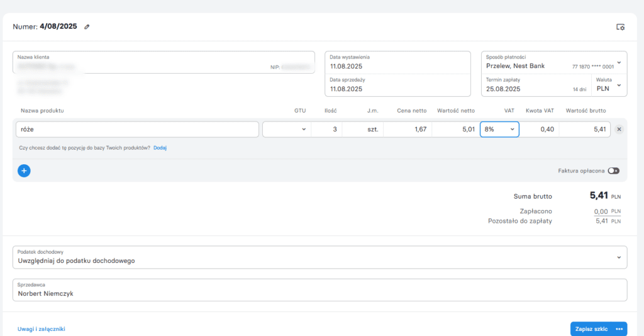Viewport: 644px width, 336px height.
Task: Click the Data wystawienia date field
Action: pos(397,62)
